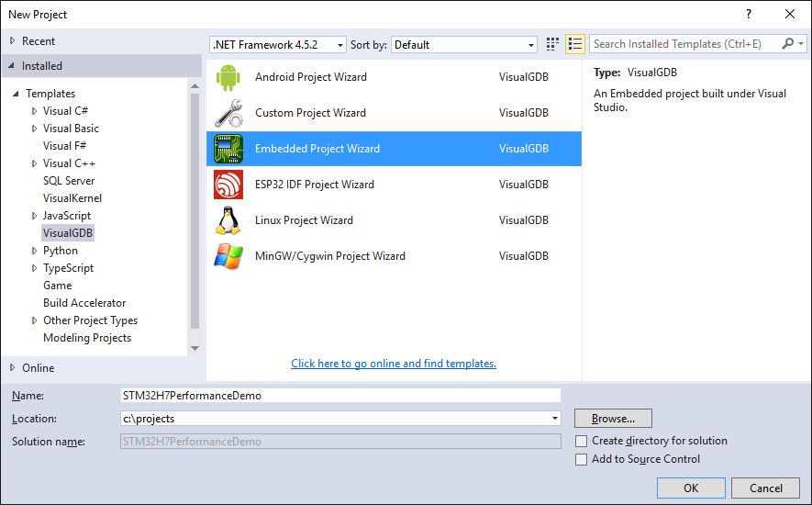Image resolution: width=812 pixels, height=505 pixels.
Task: Click the Linux penguin icon
Action: click(228, 220)
